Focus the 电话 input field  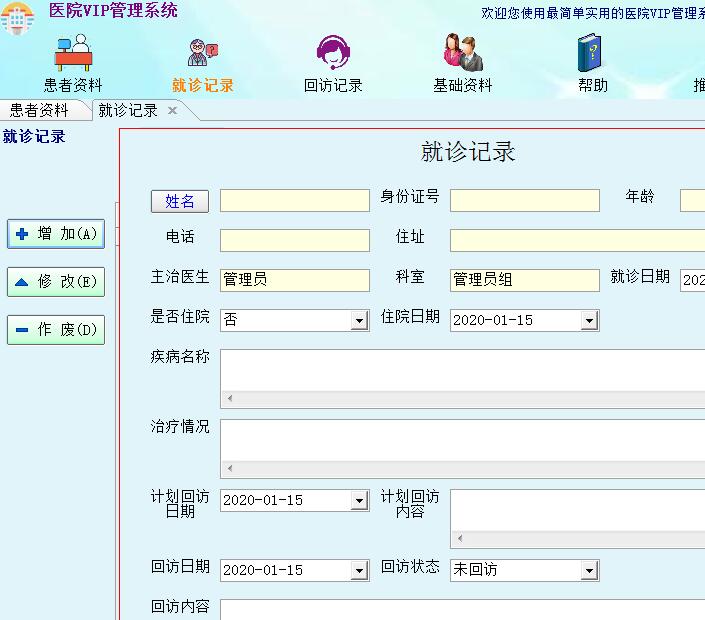pyautogui.click(x=295, y=241)
